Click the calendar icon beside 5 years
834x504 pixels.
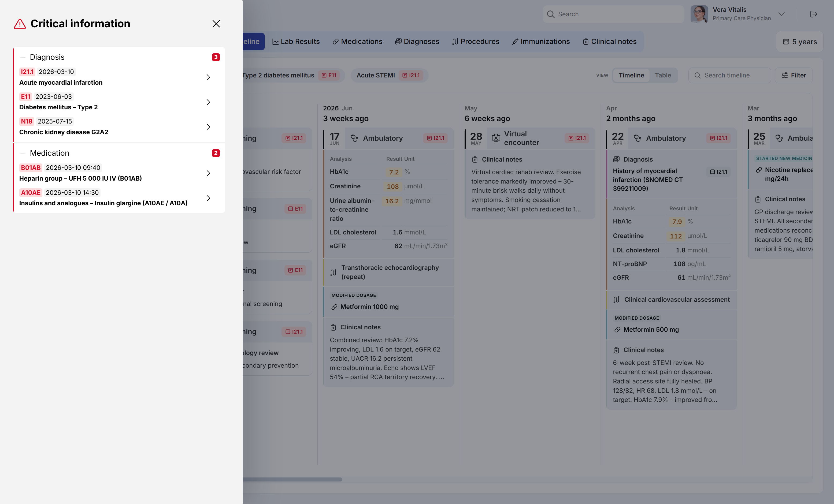click(x=786, y=42)
